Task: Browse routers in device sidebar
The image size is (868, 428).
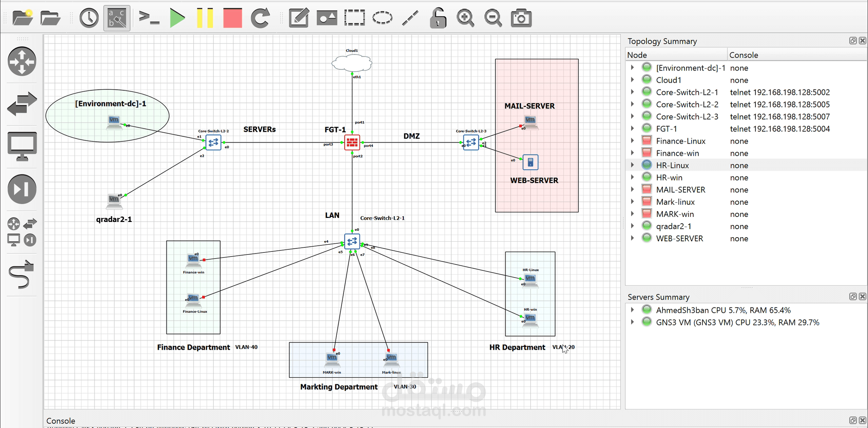Action: pos(22,61)
